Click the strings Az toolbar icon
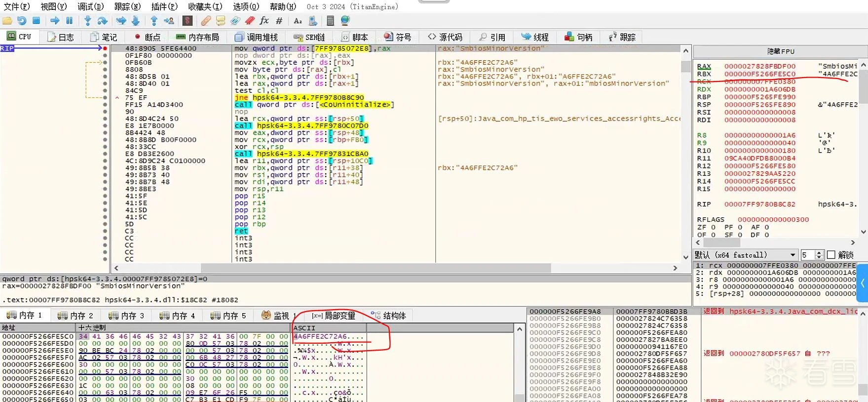Viewport: 868px width, 402px height. 298,21
